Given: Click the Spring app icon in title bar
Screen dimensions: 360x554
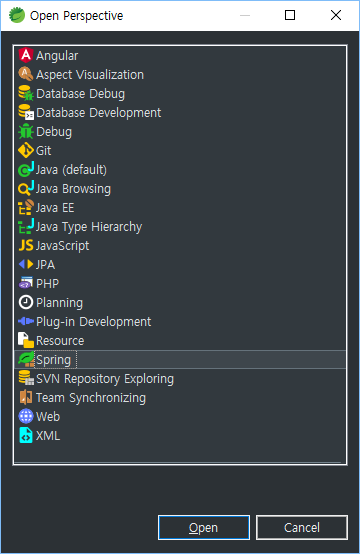Looking at the screenshot, I should (x=17, y=16).
